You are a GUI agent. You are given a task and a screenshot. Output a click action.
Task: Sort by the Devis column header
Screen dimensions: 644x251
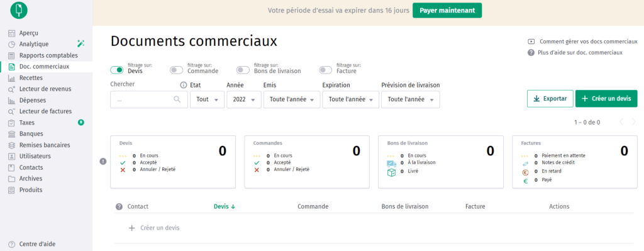(x=225, y=206)
